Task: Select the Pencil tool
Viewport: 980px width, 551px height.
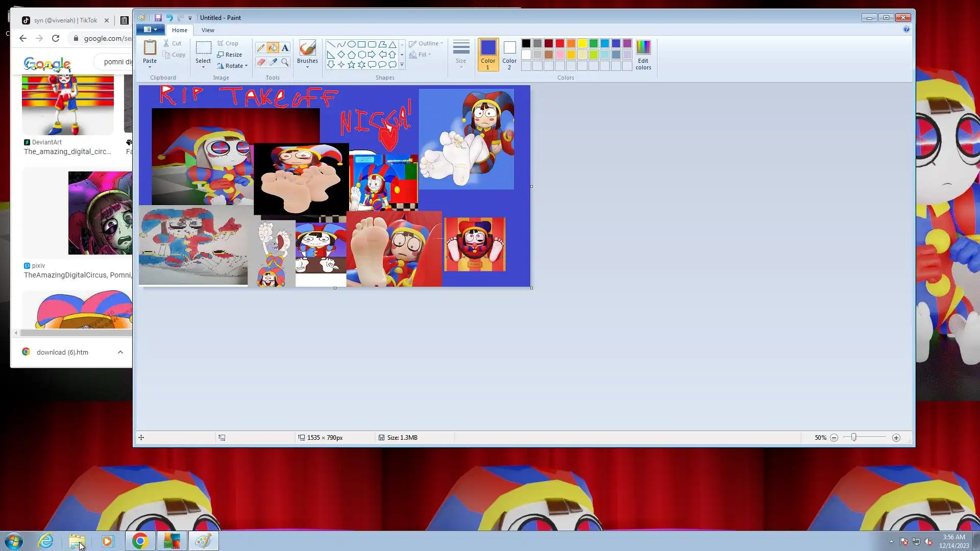Action: (260, 48)
